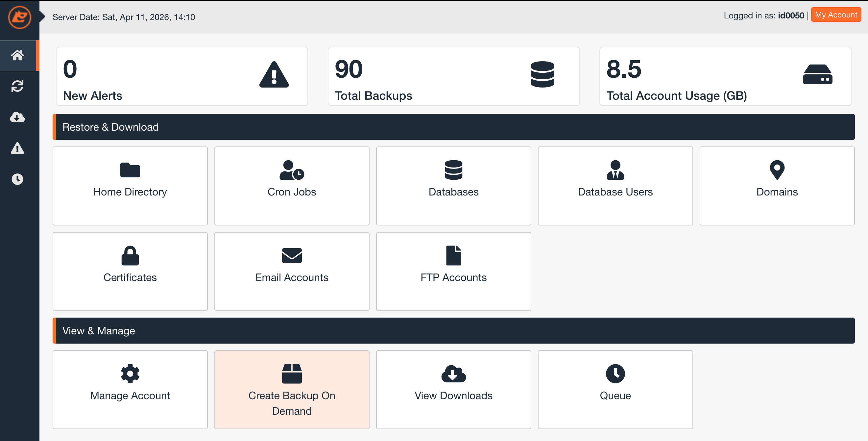Open the Manage Account tile

(x=130, y=389)
